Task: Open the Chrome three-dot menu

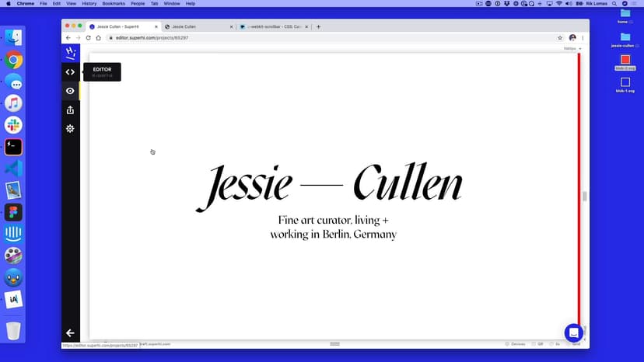Action: [583, 37]
